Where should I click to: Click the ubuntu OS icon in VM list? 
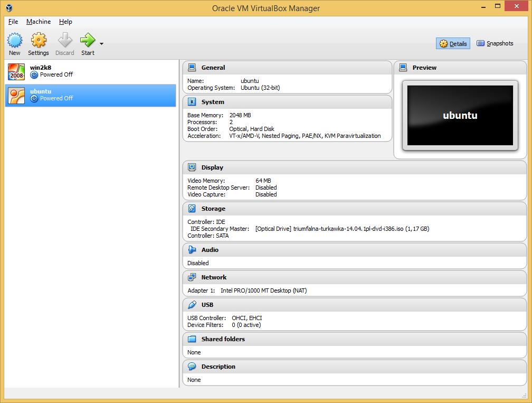[x=16, y=96]
